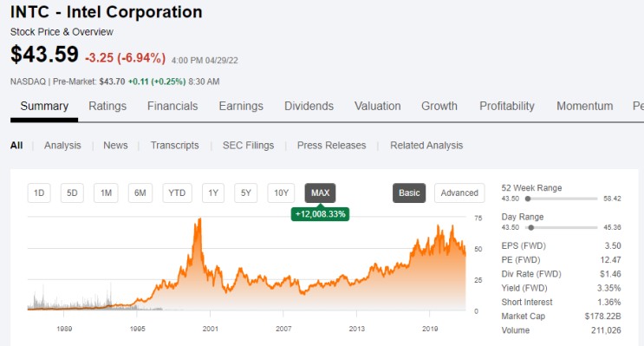Show Transcripts content
Screen dimensions: 644x346
(x=174, y=146)
